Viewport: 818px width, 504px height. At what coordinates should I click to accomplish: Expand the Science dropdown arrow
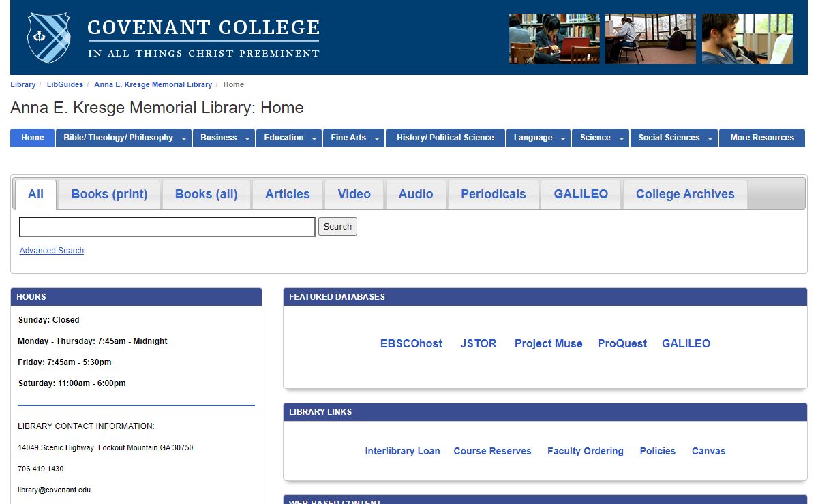(x=622, y=138)
